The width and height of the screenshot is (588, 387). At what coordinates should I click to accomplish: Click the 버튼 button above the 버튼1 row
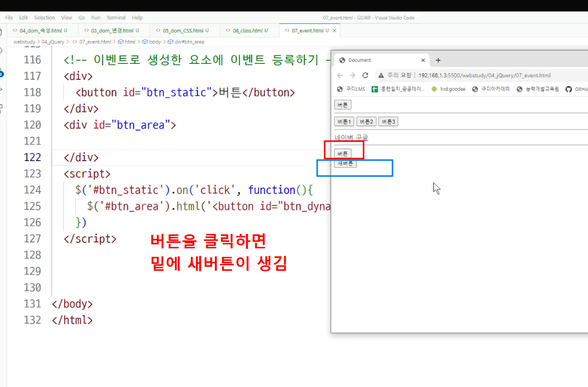pos(343,105)
